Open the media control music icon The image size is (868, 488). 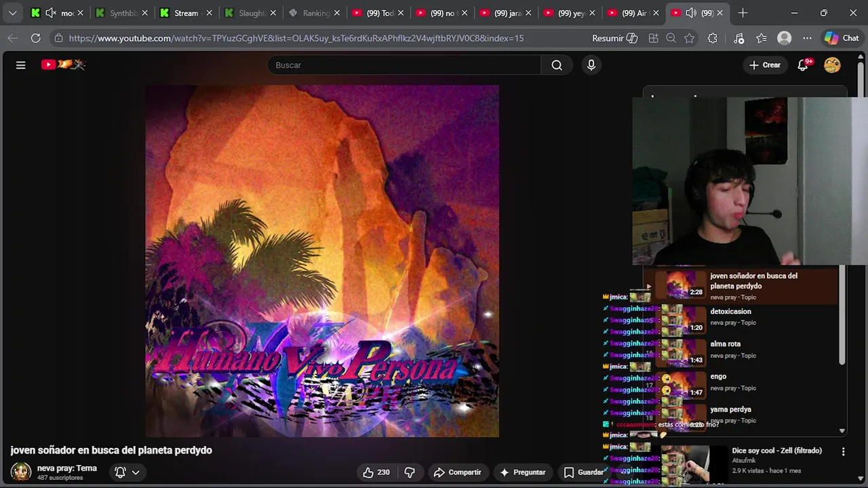tap(739, 38)
